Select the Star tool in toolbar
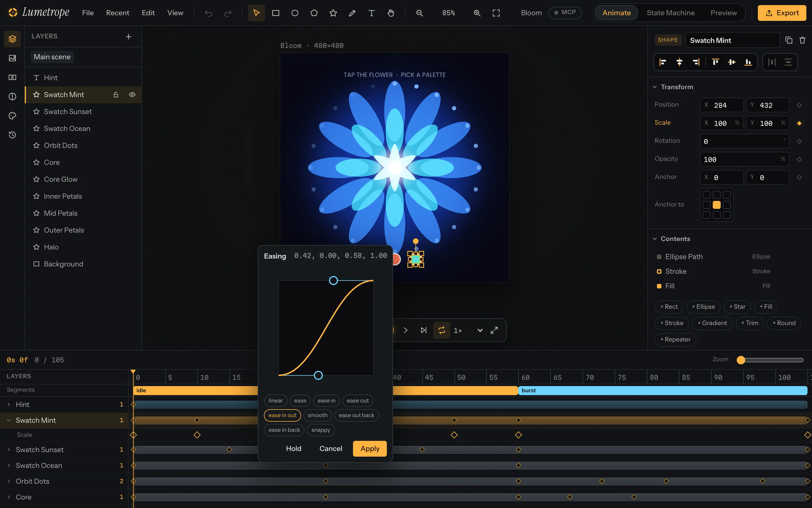Image resolution: width=812 pixels, height=508 pixels. 333,13
